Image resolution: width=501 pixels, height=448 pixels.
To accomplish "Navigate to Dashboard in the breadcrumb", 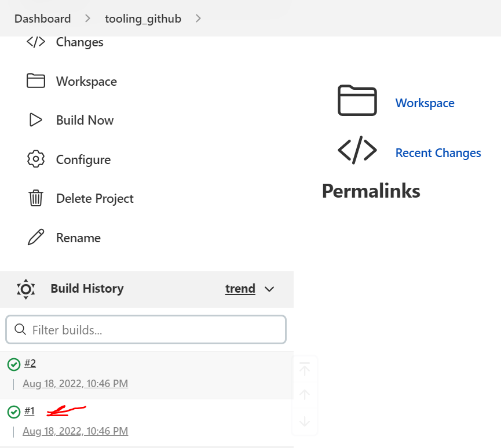I will [x=42, y=18].
